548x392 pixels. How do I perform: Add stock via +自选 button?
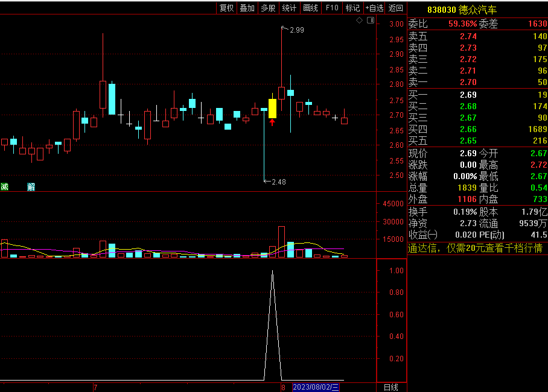click(x=374, y=8)
